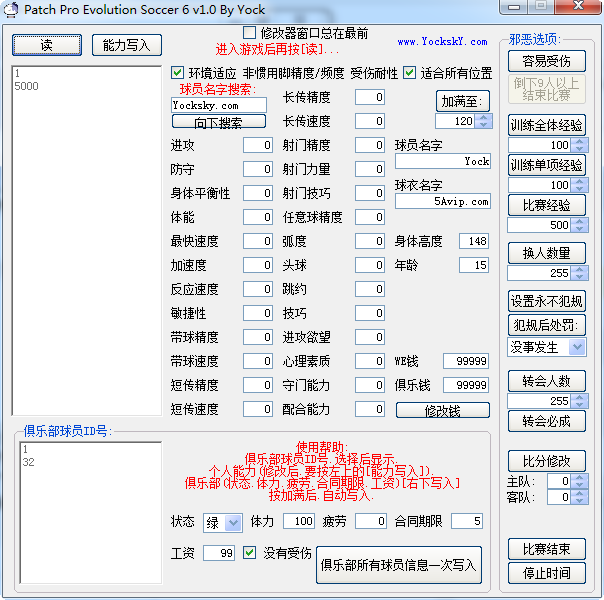The width and height of the screenshot is (604, 600).
Task: Decrease 客队 score with down arrow
Action: coord(579,500)
